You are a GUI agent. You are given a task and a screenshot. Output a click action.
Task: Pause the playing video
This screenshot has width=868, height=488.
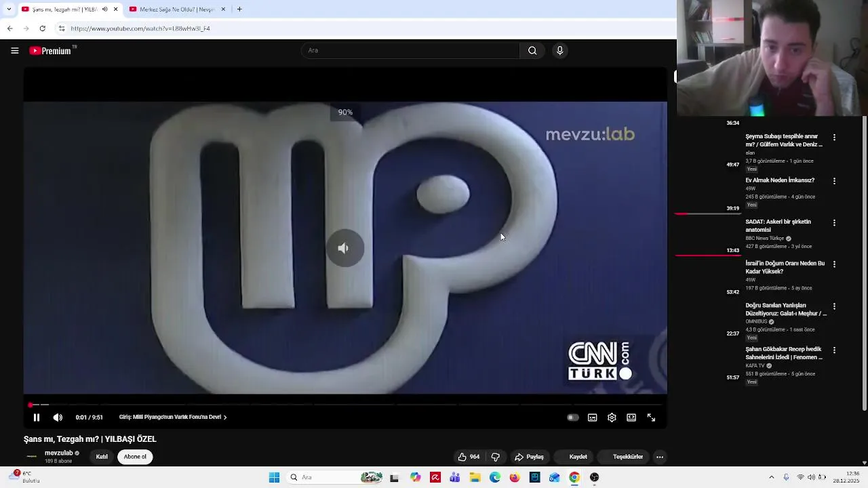click(x=37, y=418)
